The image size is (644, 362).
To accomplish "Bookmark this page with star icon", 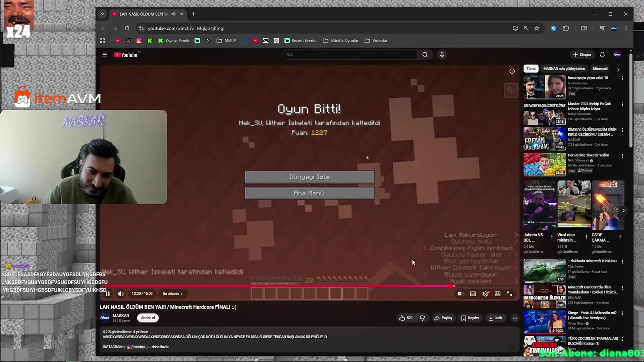I will (537, 28).
